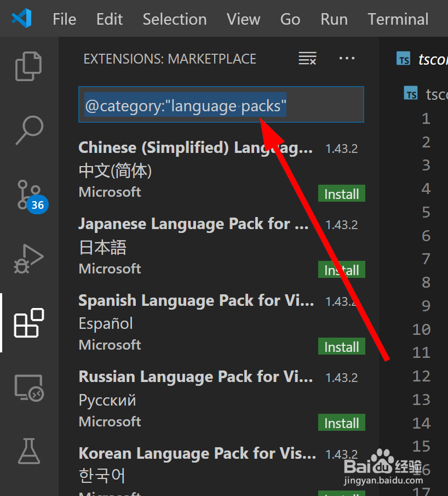
Task: Click version 1.43.2 of Russian pack
Action: point(341,378)
